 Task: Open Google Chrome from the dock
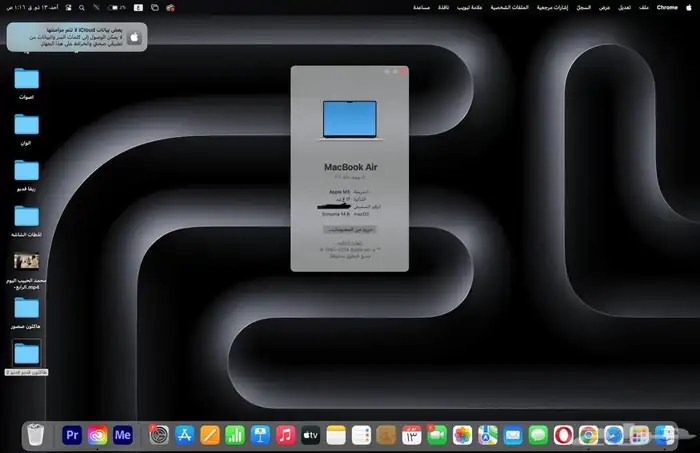tap(589, 435)
